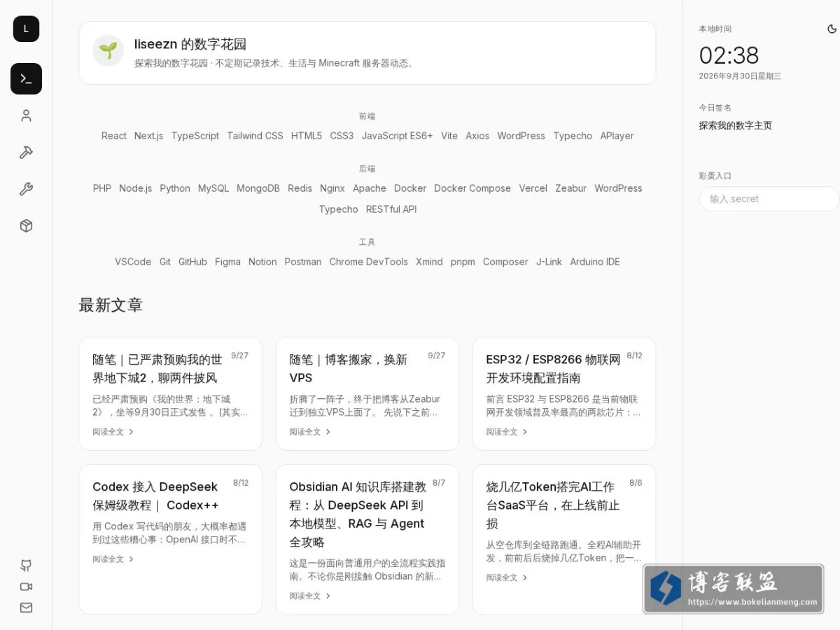
Task: Open article 随笔｜博客搬家，换新VPS
Action: pyautogui.click(x=349, y=368)
